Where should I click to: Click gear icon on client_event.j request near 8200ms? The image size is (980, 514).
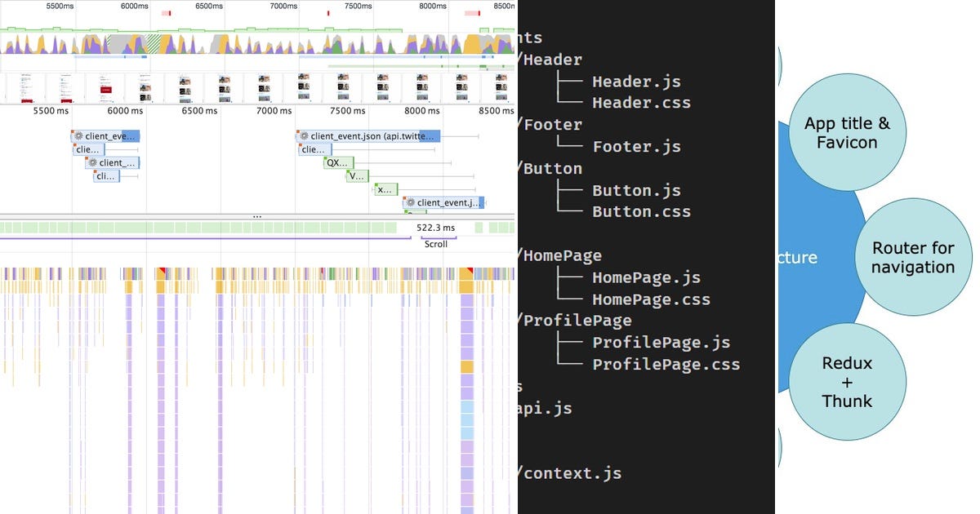point(411,202)
